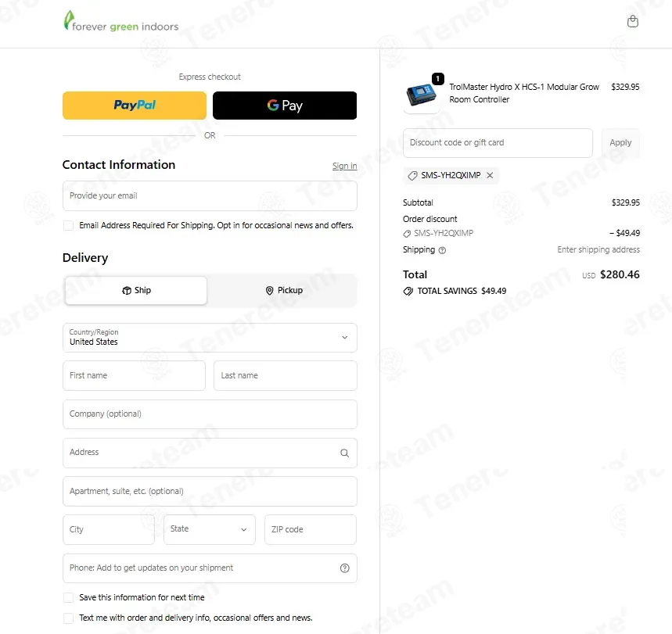Viewport: 672px width, 634px height.
Task: Click the Sign in link
Action: tap(344, 166)
